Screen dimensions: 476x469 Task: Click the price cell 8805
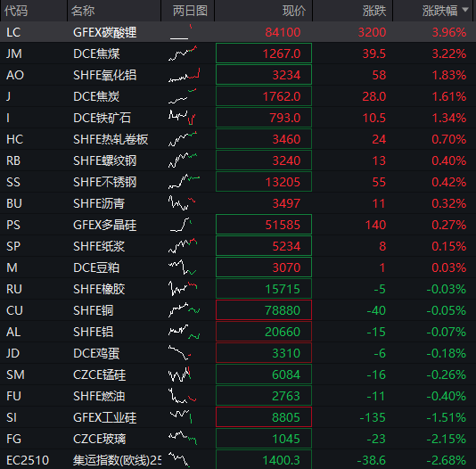264,417
